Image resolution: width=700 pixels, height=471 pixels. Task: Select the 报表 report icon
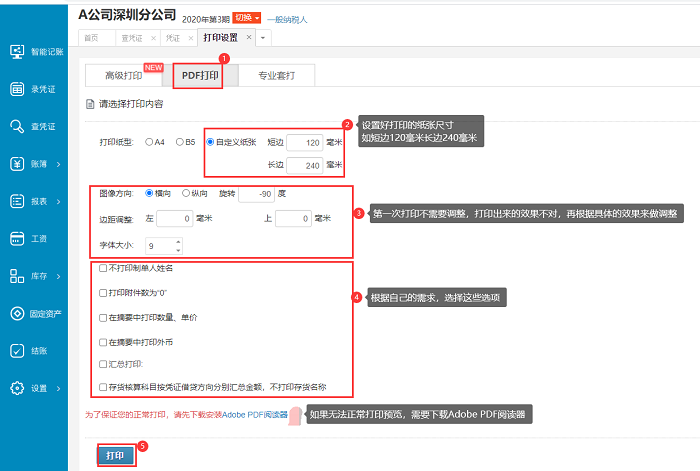pyautogui.click(x=17, y=201)
